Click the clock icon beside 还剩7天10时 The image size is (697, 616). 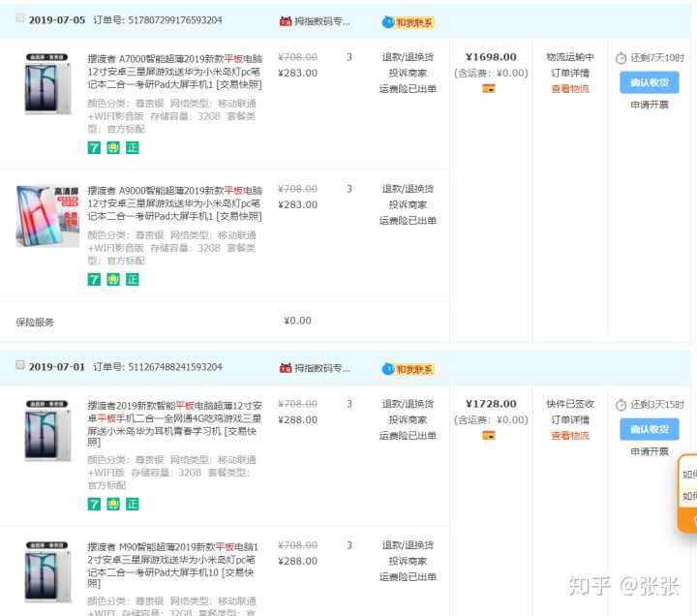(621, 57)
